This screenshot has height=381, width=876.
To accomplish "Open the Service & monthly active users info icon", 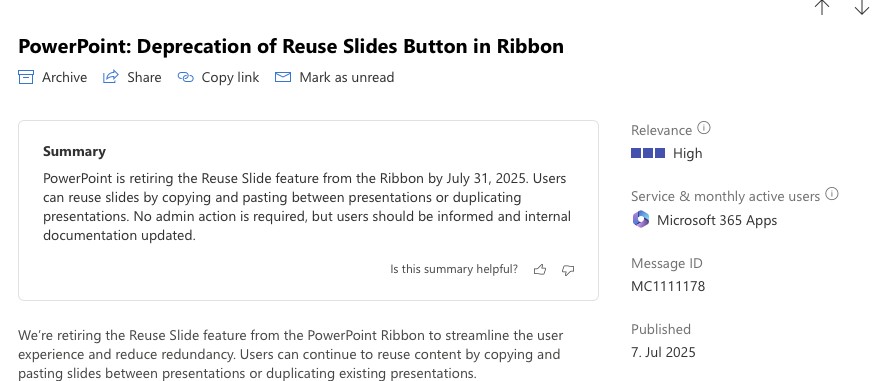I will tap(832, 194).
